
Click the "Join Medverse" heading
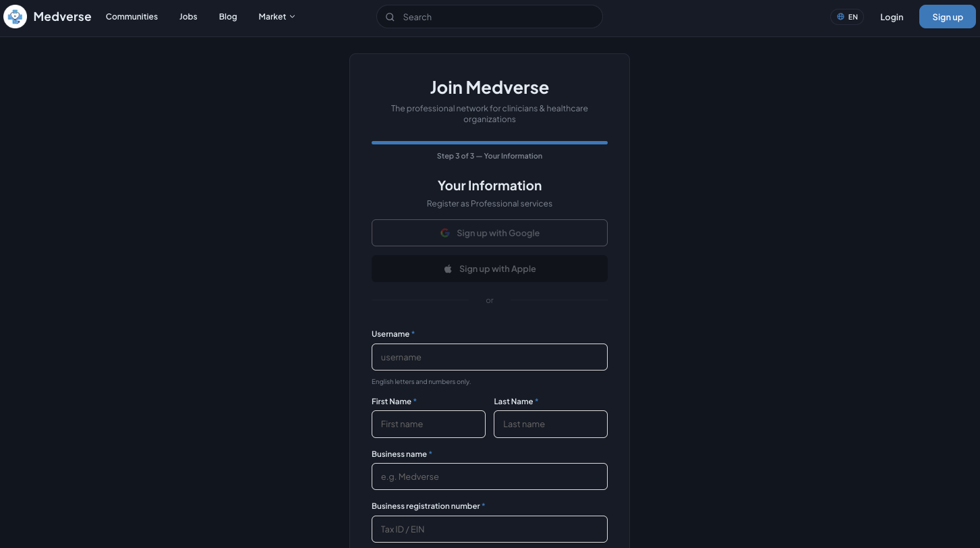tap(490, 87)
